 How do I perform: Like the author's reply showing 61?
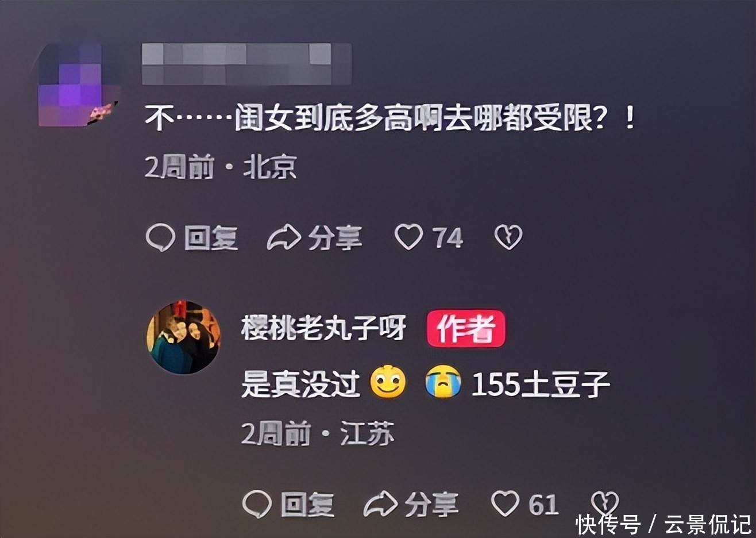pyautogui.click(x=505, y=504)
